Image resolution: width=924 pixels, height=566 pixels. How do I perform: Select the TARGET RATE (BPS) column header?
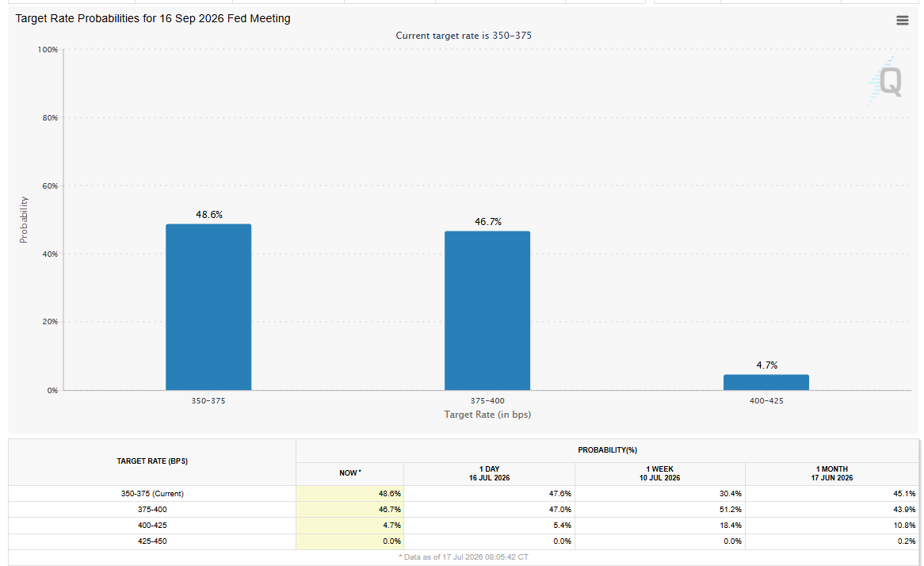[152, 461]
